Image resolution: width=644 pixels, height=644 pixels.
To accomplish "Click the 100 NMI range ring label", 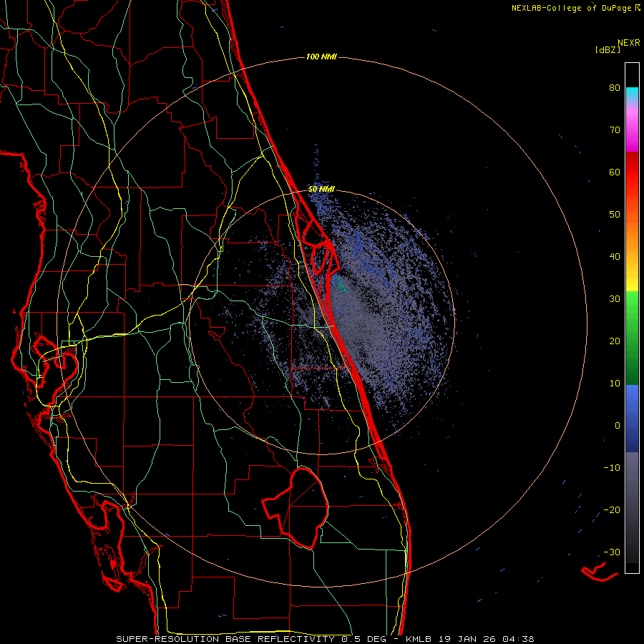I will [x=321, y=57].
